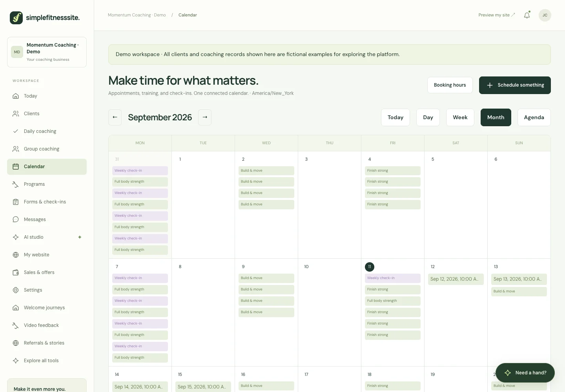Click the Messages chat bubble icon
565x392 pixels.
click(x=16, y=220)
